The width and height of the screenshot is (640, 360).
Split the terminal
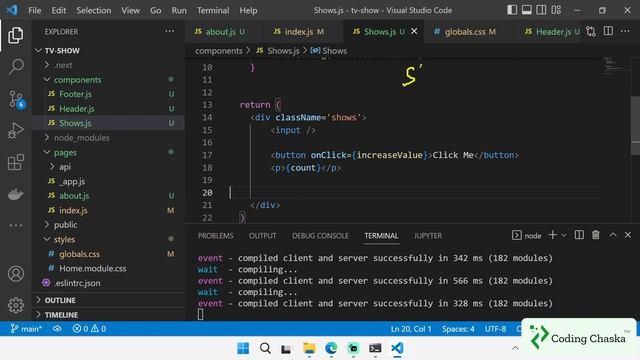point(579,235)
